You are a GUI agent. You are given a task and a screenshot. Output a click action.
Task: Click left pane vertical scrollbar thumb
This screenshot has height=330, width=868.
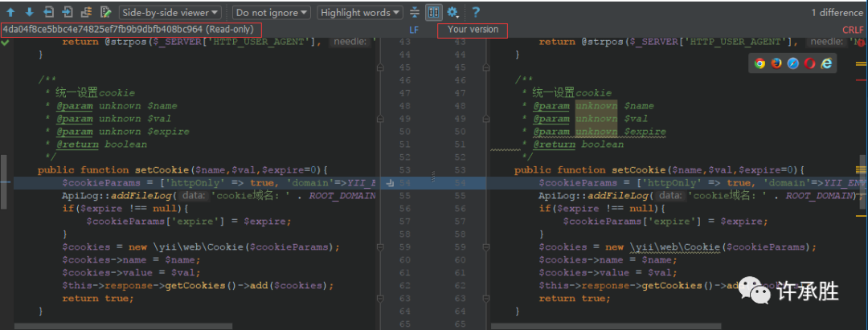tap(3, 181)
